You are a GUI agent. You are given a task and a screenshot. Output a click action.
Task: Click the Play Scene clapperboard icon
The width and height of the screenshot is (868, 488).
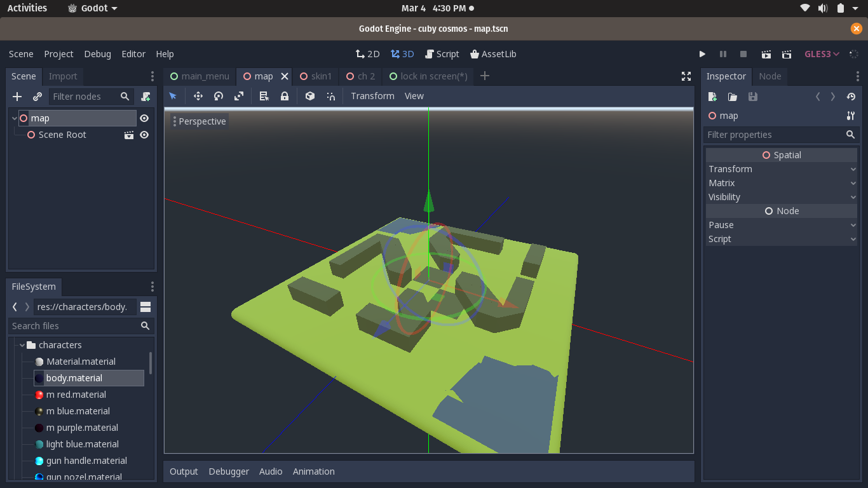click(766, 54)
